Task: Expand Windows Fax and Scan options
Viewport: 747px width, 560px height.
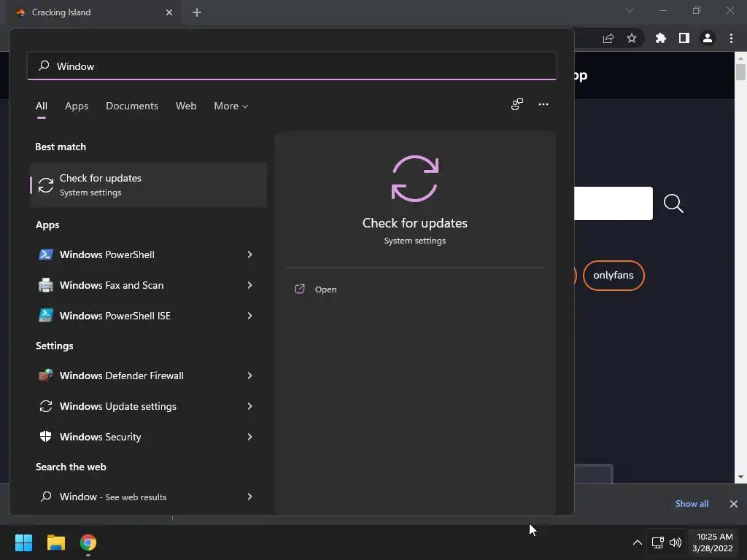Action: click(249, 285)
